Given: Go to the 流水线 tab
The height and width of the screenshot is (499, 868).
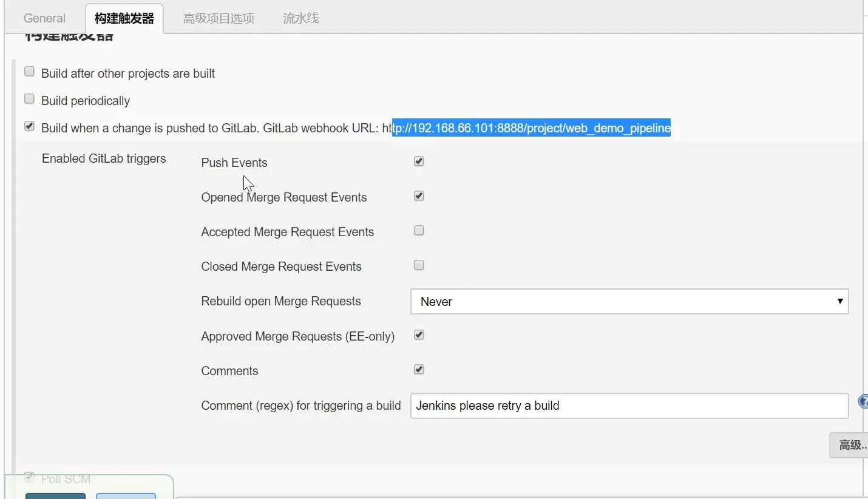Looking at the screenshot, I should pos(300,18).
